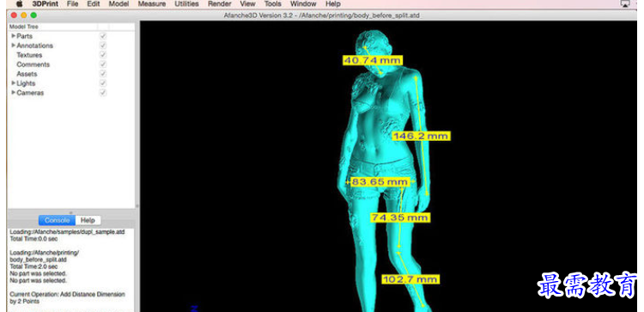Select the 102.7 mm dimension label
The height and width of the screenshot is (312, 644).
[410, 279]
